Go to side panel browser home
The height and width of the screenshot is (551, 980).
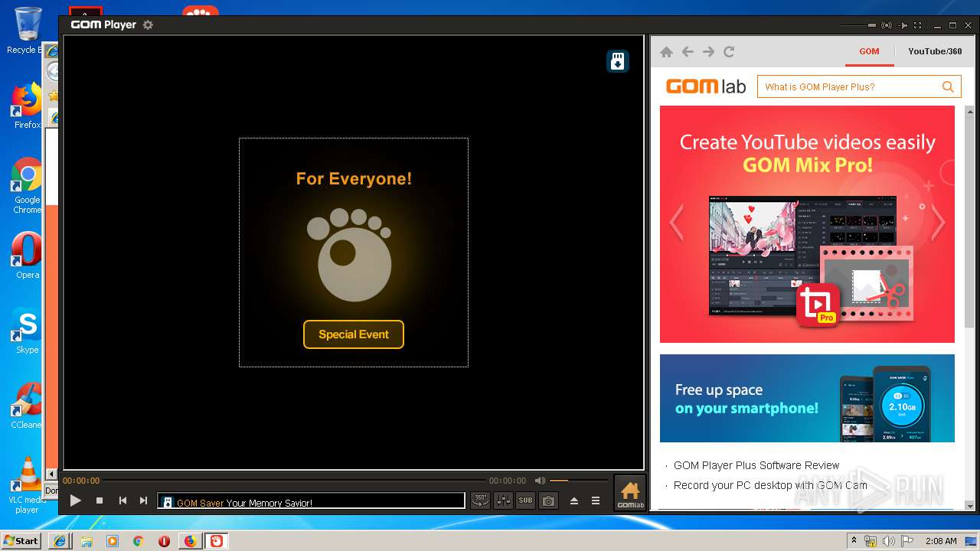666,52
